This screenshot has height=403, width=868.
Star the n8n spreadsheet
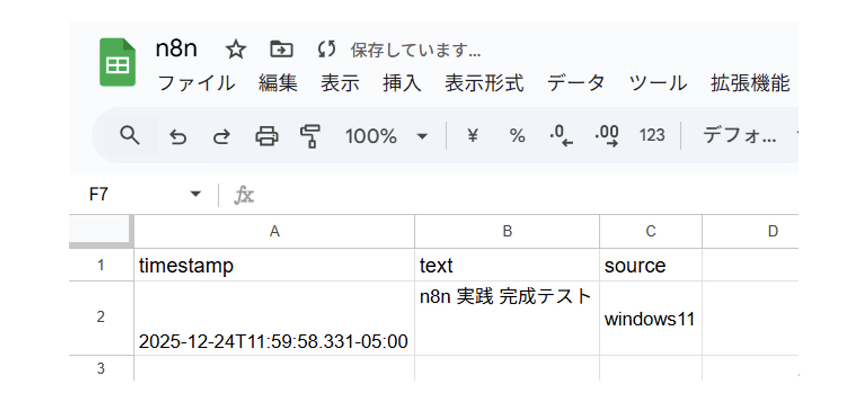236,49
